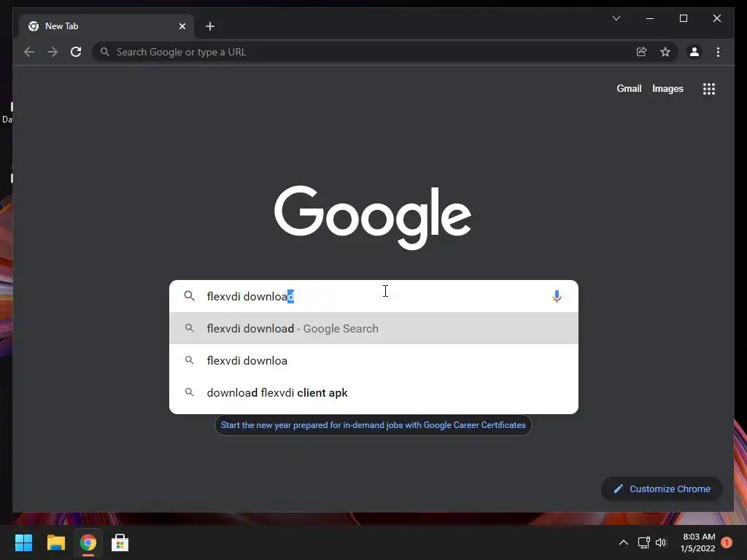
Task: Click the Google logo
Action: point(373,217)
